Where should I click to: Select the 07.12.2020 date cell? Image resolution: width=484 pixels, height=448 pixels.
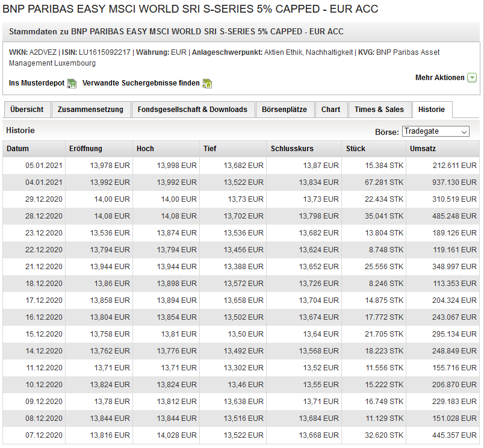pyautogui.click(x=44, y=435)
